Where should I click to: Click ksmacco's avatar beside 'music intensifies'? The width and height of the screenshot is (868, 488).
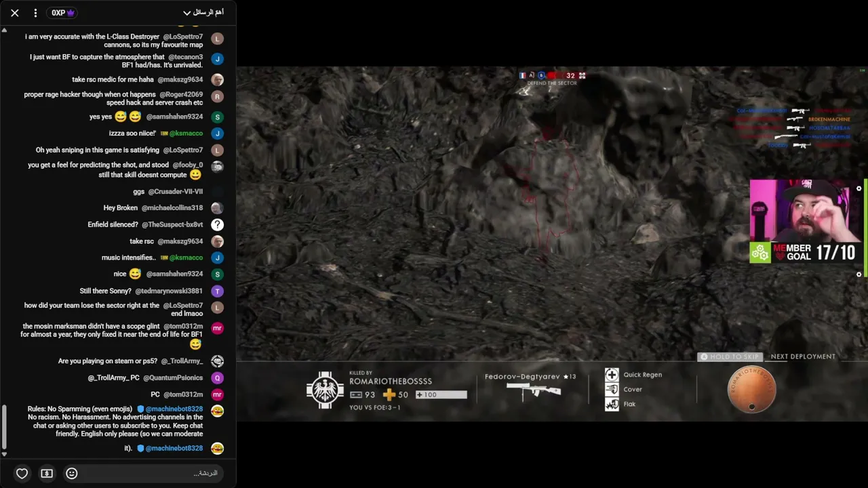[217, 258]
